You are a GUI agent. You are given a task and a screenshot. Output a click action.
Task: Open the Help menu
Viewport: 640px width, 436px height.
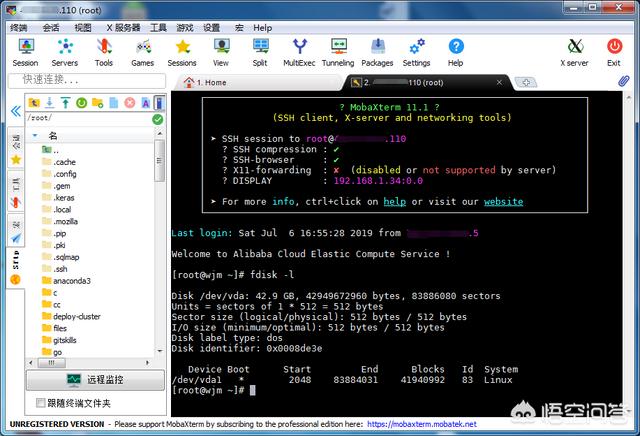pos(262,28)
